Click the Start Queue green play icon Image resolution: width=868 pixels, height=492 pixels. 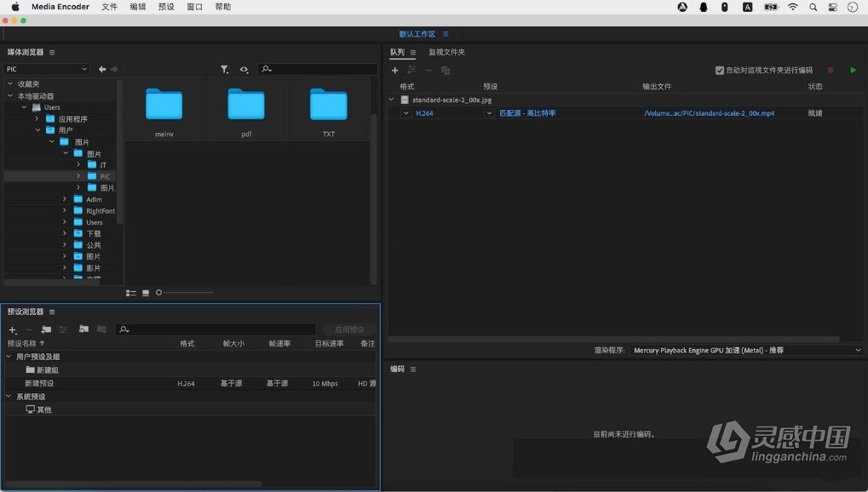[854, 70]
